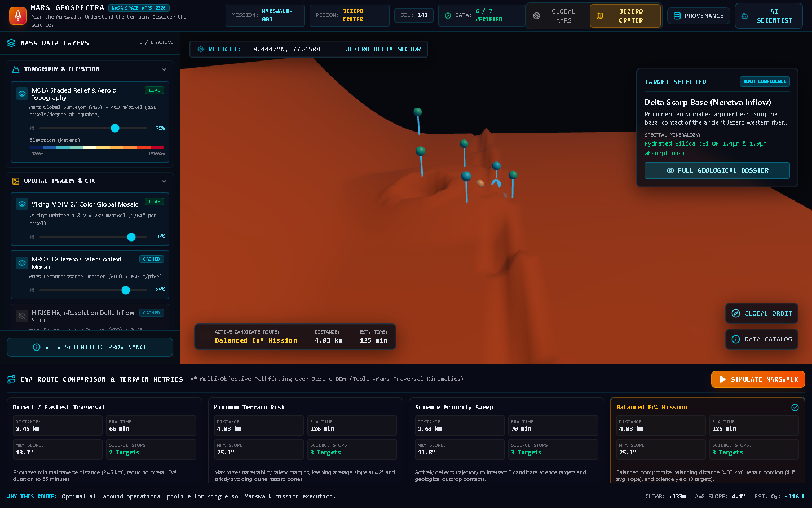Image resolution: width=812 pixels, height=508 pixels.
Task: Open the Full Geological Dossier
Action: click(x=717, y=170)
